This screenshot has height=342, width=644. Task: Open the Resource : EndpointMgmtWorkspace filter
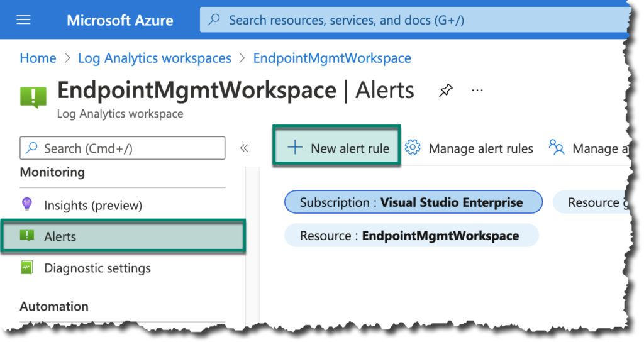pos(411,236)
